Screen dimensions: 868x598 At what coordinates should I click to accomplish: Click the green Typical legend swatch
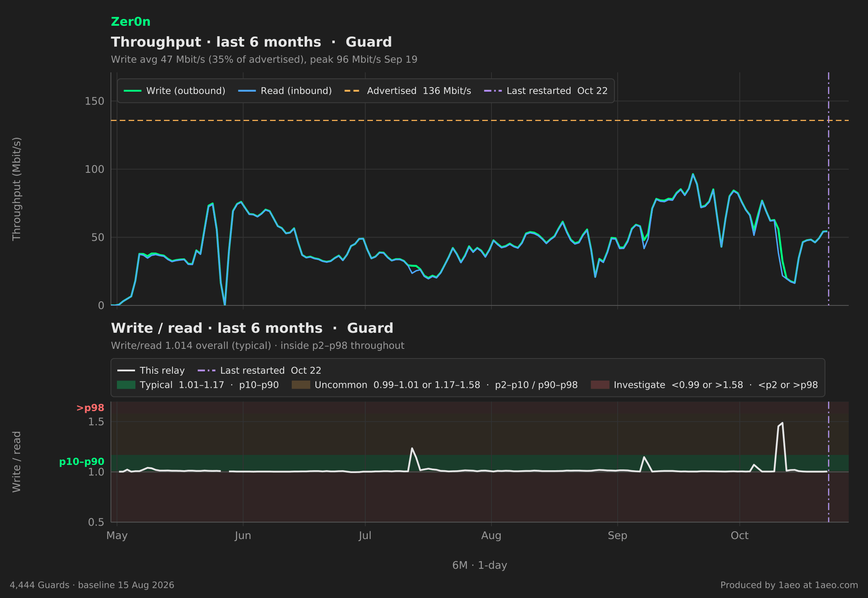126,385
